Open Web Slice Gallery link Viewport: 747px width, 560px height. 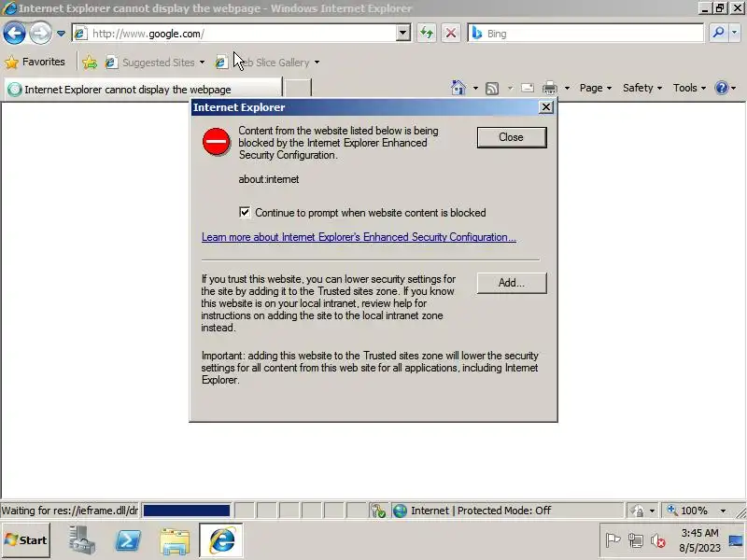click(x=267, y=63)
